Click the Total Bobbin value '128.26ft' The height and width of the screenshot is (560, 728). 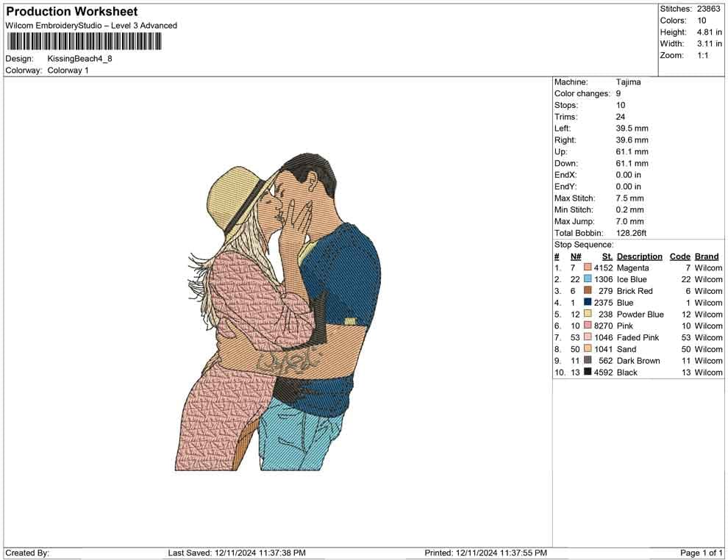click(631, 233)
